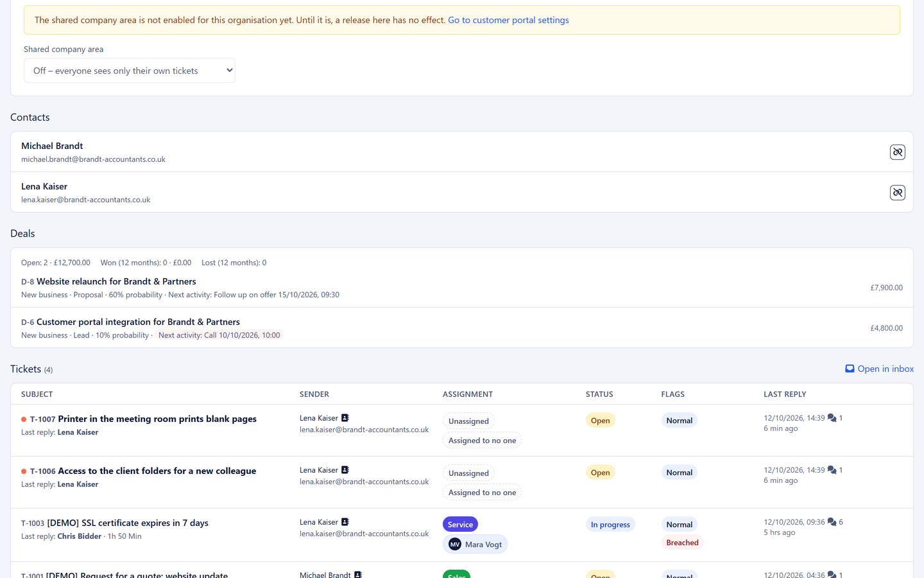Click reply count bubble icon on T-1003
This screenshot has height=578, width=924.
[x=832, y=521]
